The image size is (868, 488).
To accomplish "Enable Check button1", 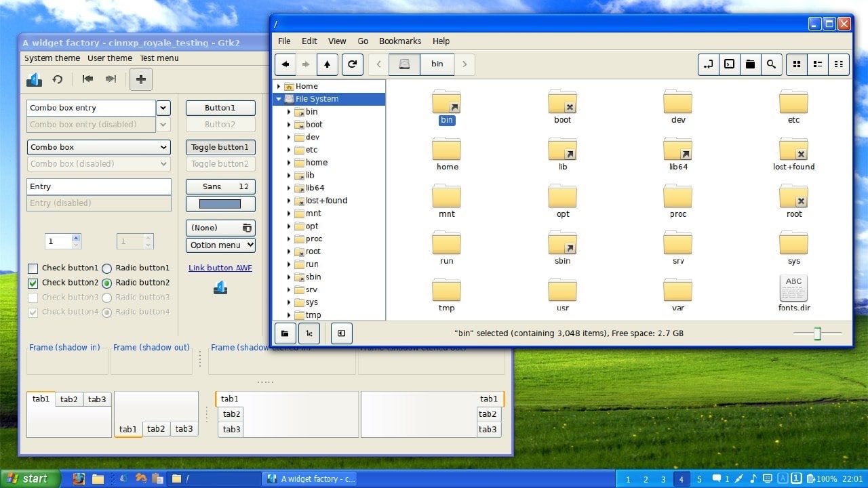I will [33, 268].
